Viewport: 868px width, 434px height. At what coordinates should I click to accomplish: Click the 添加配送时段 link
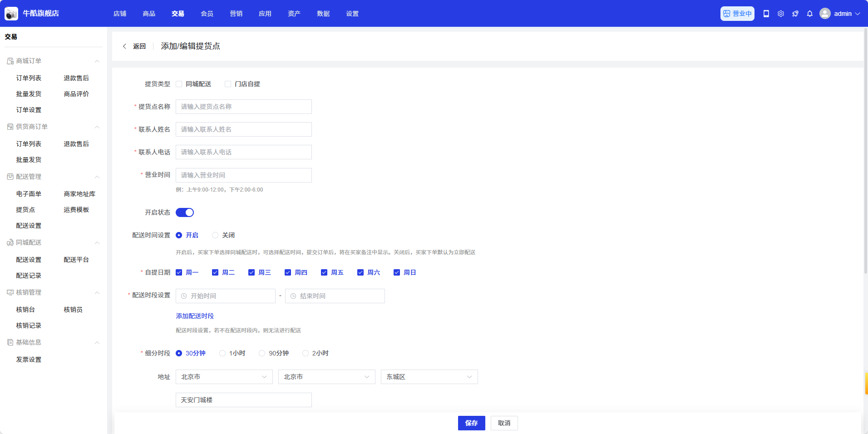click(x=195, y=316)
